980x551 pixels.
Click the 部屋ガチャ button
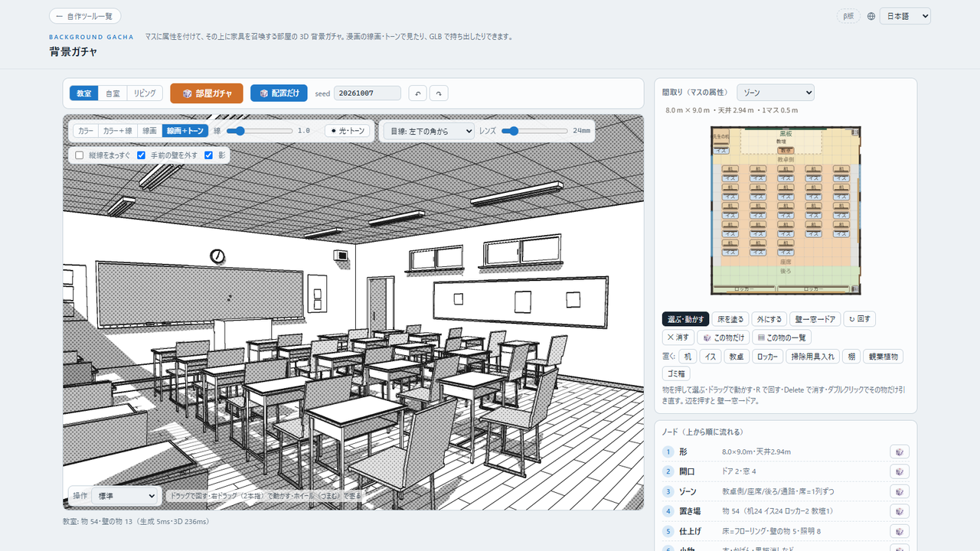coord(207,93)
